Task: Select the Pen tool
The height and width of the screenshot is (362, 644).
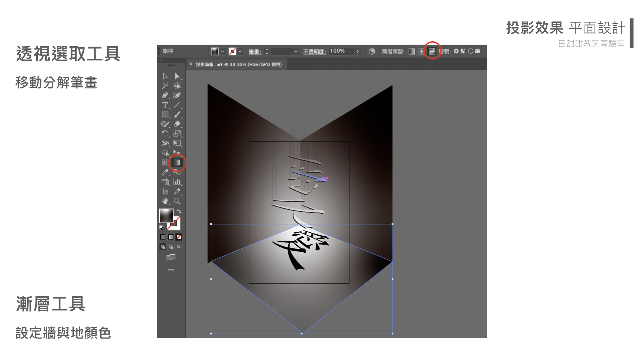Action: pyautogui.click(x=165, y=96)
